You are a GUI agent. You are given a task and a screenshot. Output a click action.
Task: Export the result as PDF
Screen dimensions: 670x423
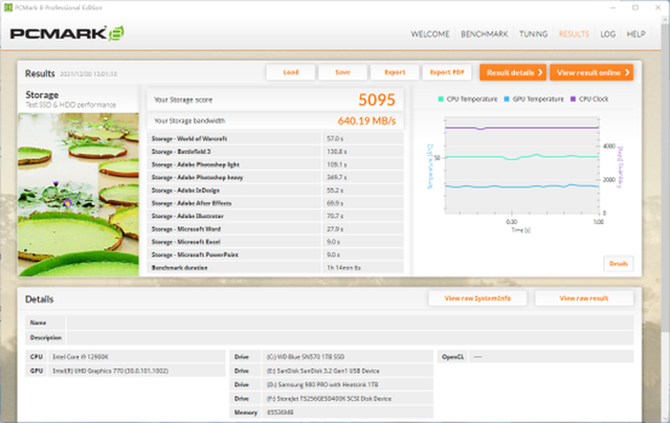446,72
